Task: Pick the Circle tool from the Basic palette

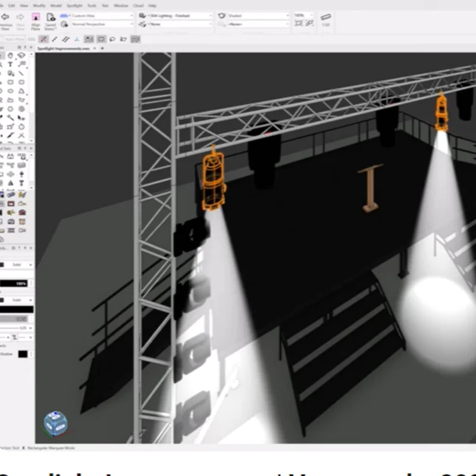Action: point(11,91)
